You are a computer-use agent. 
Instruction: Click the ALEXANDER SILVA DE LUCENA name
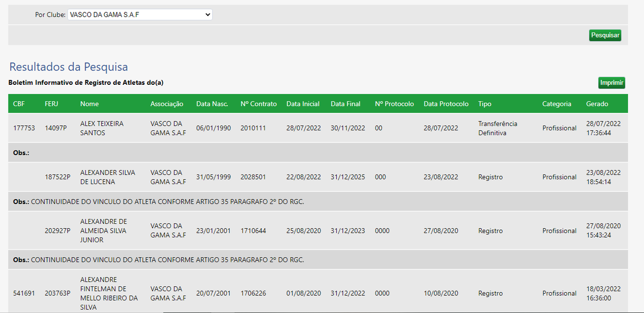point(107,177)
